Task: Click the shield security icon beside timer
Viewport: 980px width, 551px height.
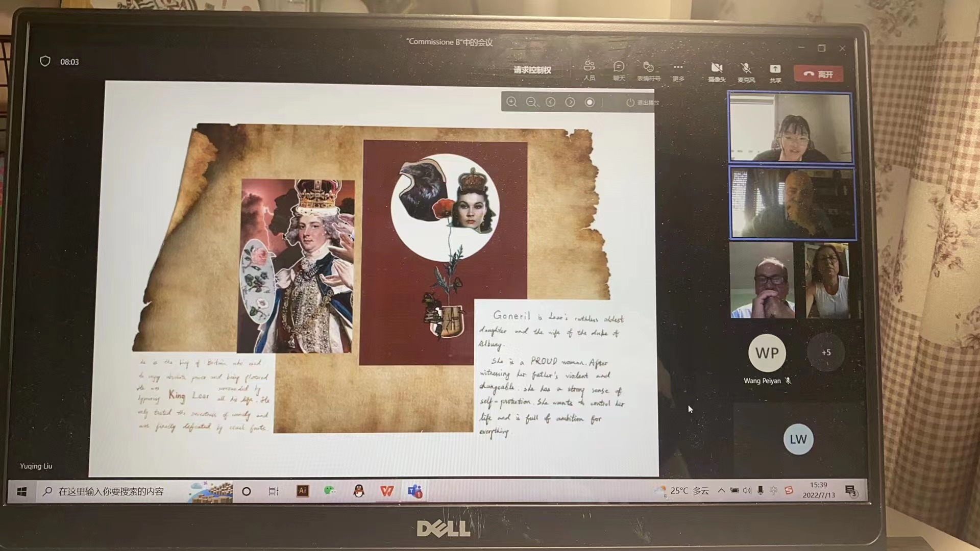Action: pos(45,61)
